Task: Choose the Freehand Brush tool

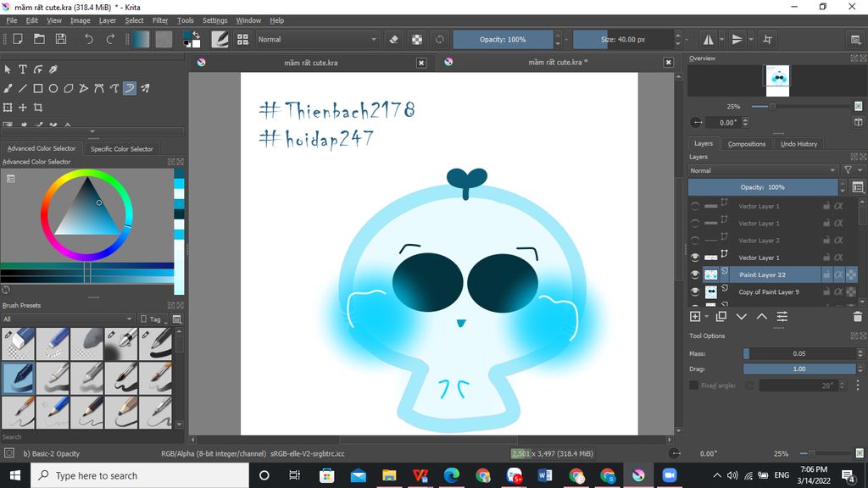Action: click(x=8, y=88)
